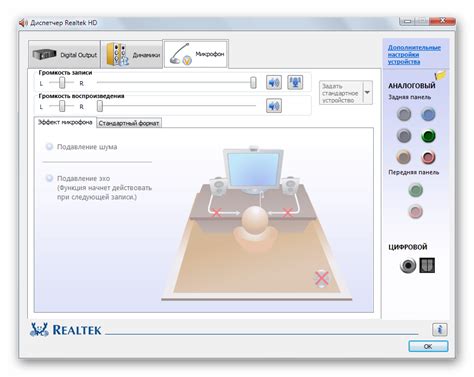Click the right speaker in room illustration

(x=290, y=186)
